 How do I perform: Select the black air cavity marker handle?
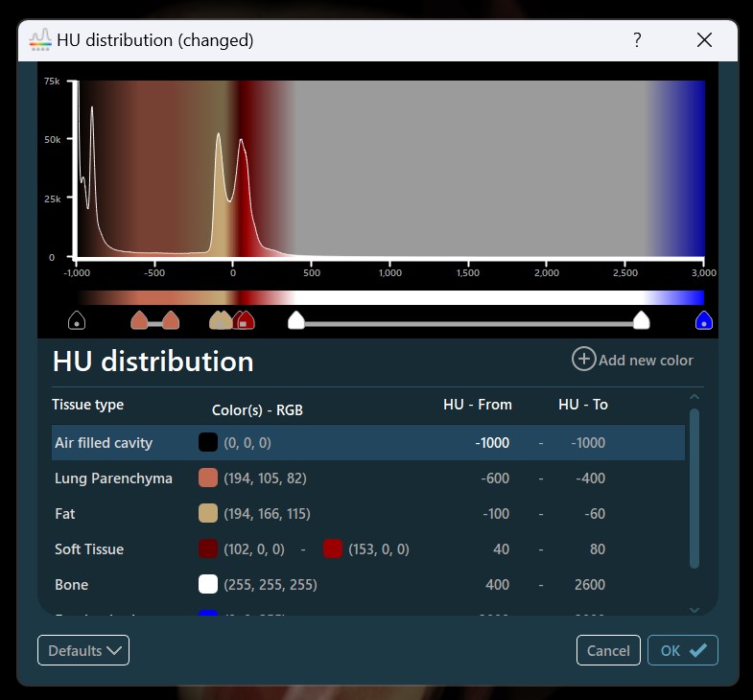(x=77, y=320)
